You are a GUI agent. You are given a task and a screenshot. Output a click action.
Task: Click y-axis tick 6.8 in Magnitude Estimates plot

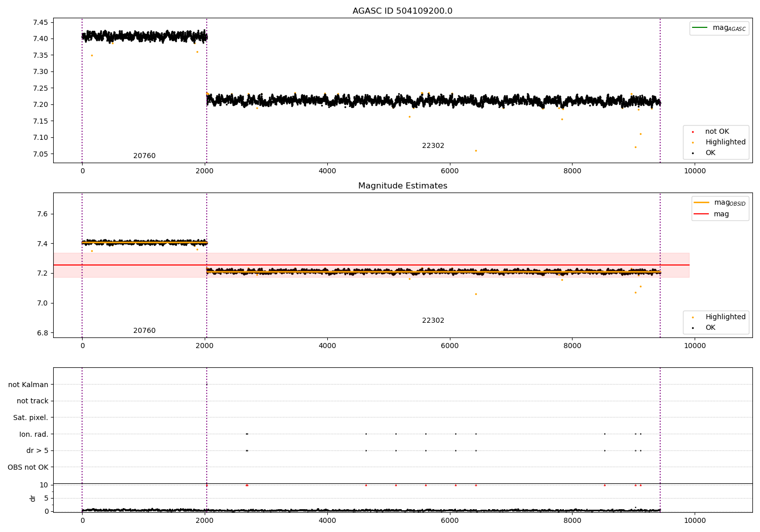click(43, 333)
